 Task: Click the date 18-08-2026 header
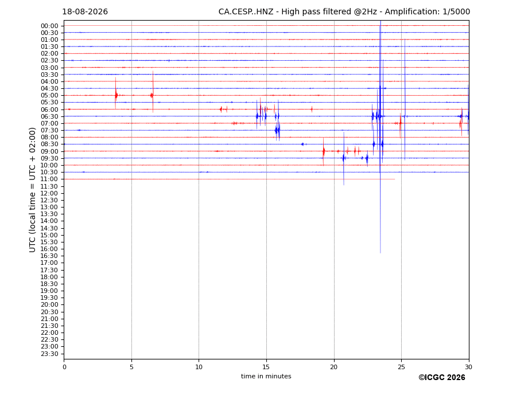(x=85, y=12)
